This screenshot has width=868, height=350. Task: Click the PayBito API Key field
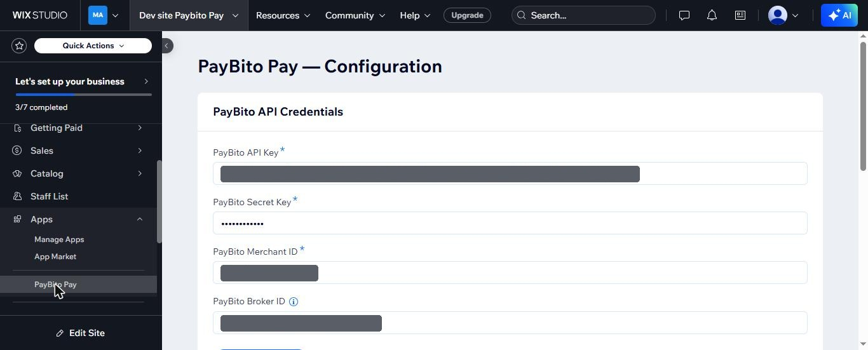(510, 173)
